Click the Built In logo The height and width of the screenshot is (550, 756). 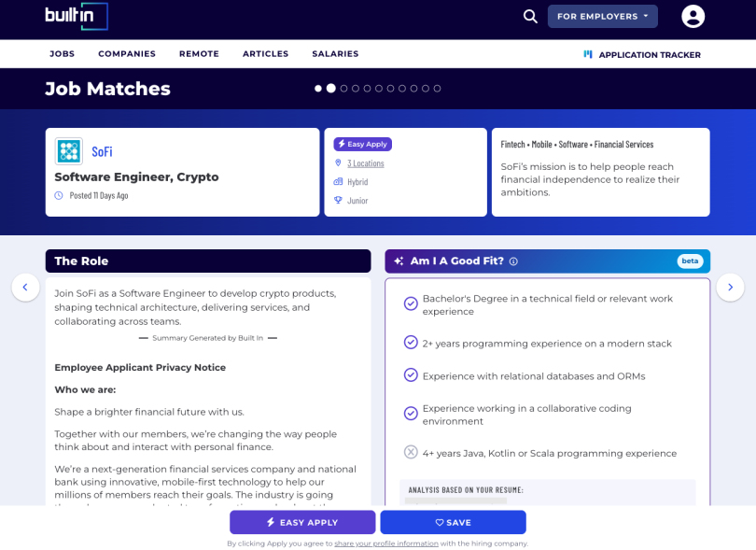77,17
